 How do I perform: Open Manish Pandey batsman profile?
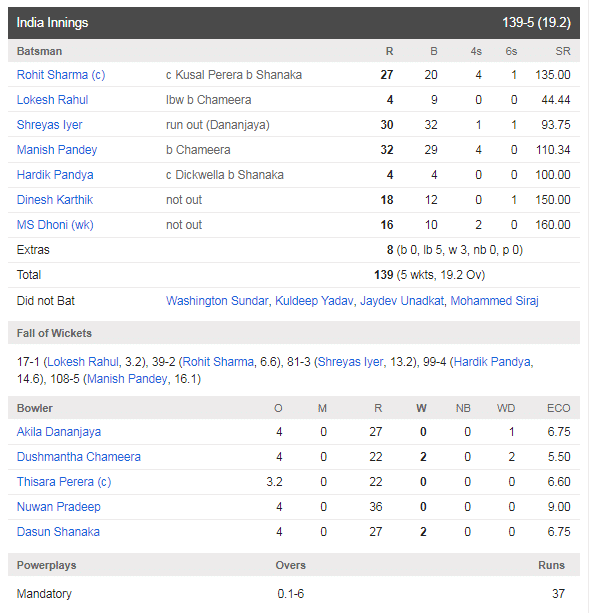click(57, 150)
